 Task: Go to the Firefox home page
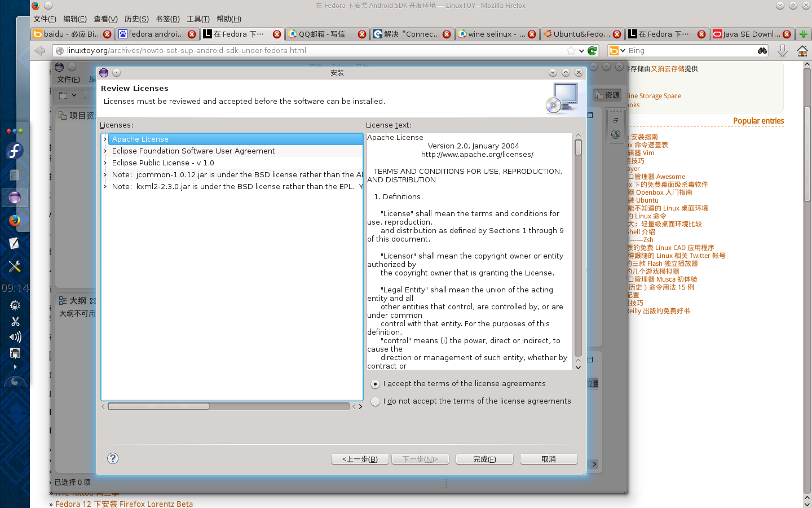tap(802, 51)
